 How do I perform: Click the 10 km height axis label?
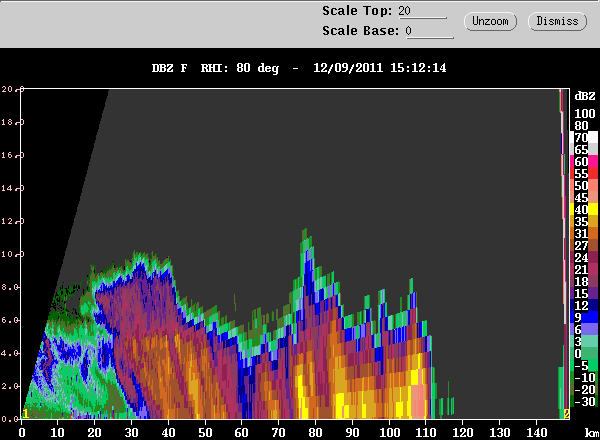pos(8,254)
